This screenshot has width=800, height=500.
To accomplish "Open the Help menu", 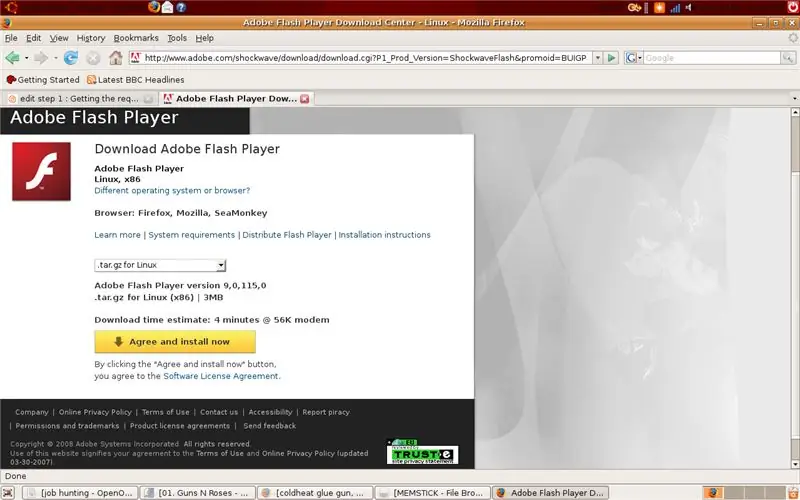I will click(205, 38).
